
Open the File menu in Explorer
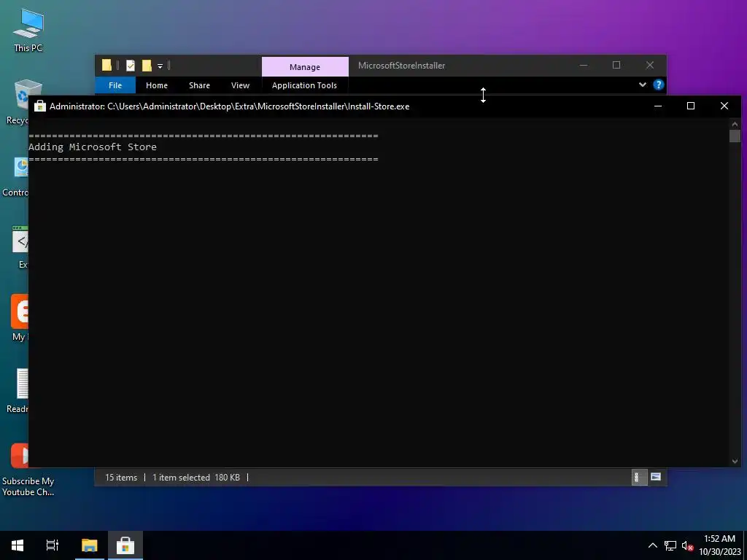point(115,85)
